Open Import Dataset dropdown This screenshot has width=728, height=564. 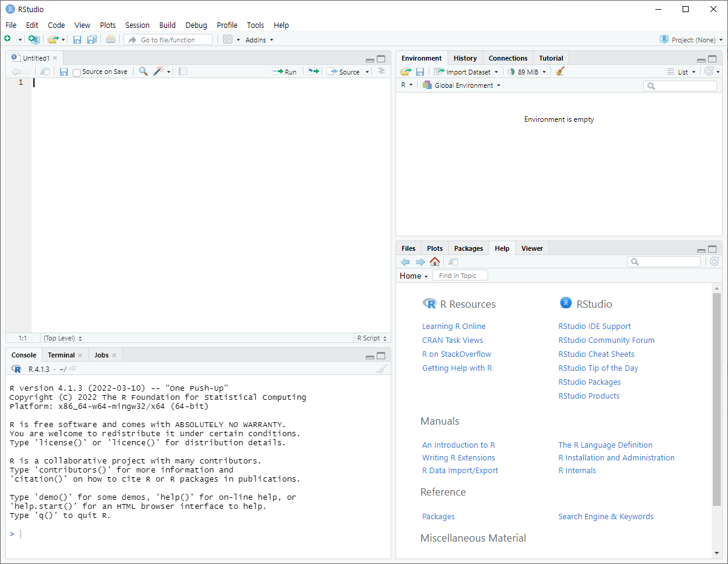466,71
